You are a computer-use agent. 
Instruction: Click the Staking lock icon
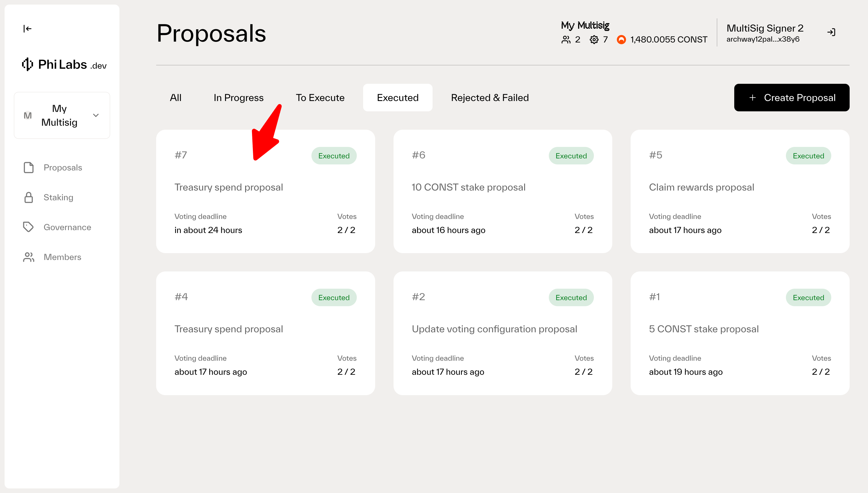(x=29, y=197)
